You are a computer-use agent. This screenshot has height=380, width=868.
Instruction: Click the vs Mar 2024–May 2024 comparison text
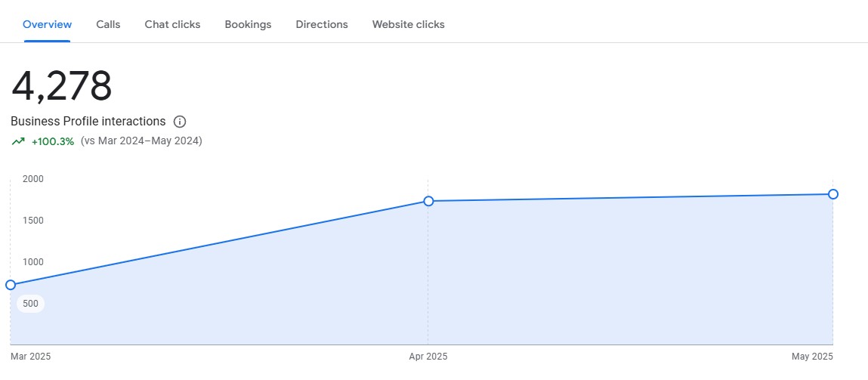[141, 141]
